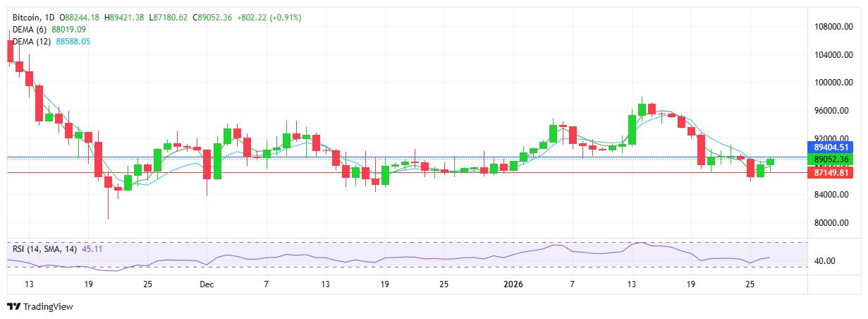868x319 pixels.
Task: Click the Dec label on the time axis
Action: tap(206, 284)
